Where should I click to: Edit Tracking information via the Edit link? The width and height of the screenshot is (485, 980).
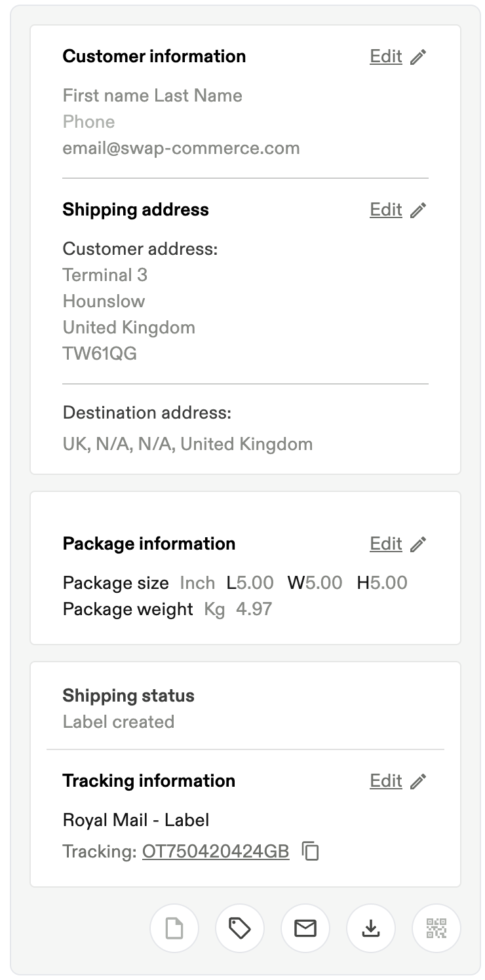click(x=386, y=781)
